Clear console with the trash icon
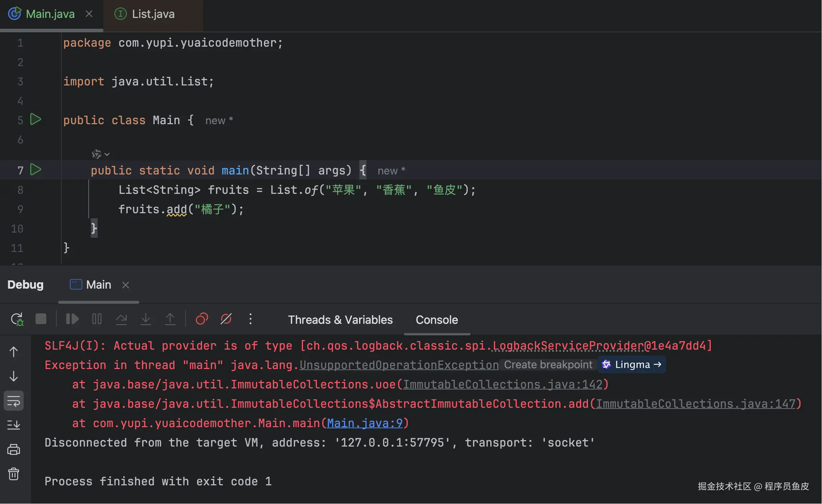This screenshot has height=504, width=822. point(14,474)
